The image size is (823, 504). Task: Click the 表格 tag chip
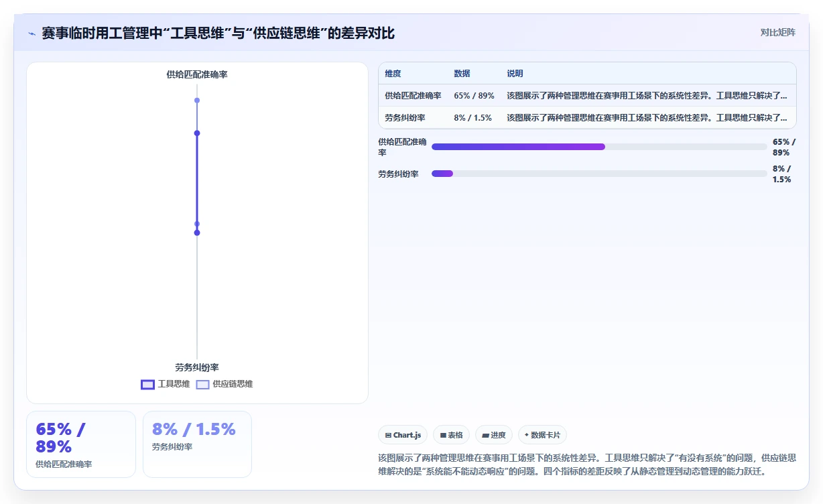[452, 435]
